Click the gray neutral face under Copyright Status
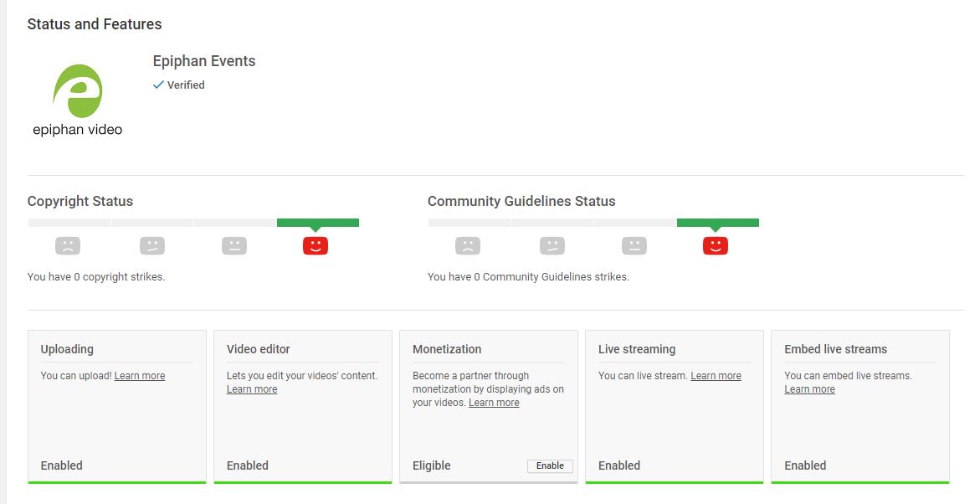Image resolution: width=980 pixels, height=504 pixels. coord(234,246)
